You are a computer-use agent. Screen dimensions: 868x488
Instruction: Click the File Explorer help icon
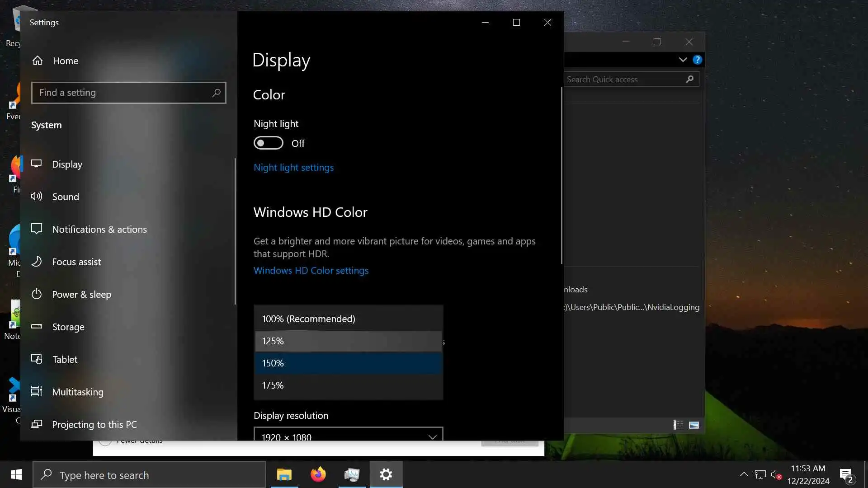pyautogui.click(x=697, y=60)
